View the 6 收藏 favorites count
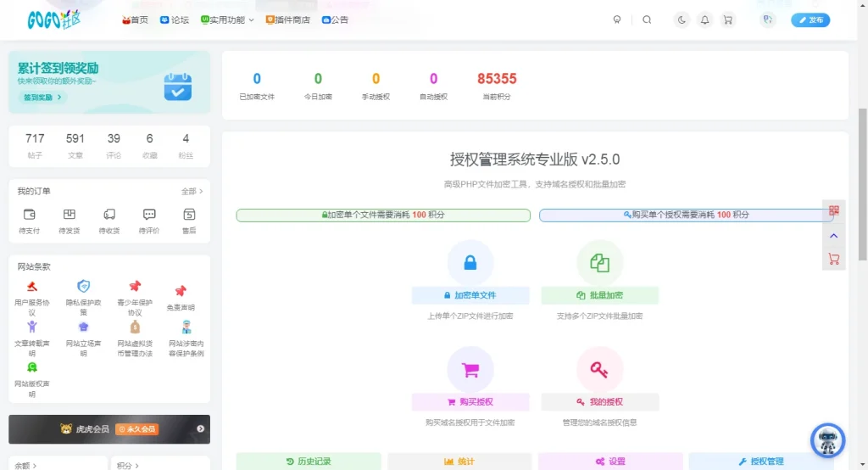 149,145
